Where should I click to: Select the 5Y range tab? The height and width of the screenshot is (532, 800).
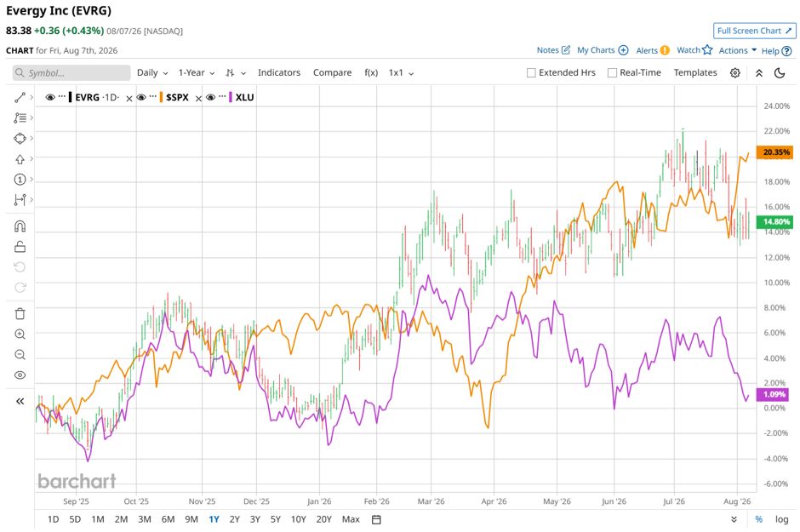[x=276, y=519]
